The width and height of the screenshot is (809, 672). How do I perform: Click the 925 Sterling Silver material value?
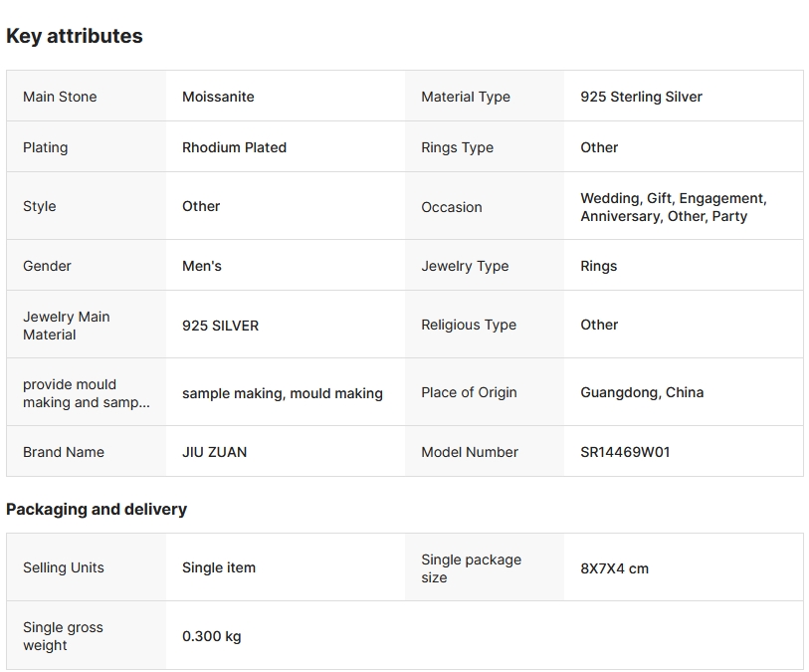641,97
